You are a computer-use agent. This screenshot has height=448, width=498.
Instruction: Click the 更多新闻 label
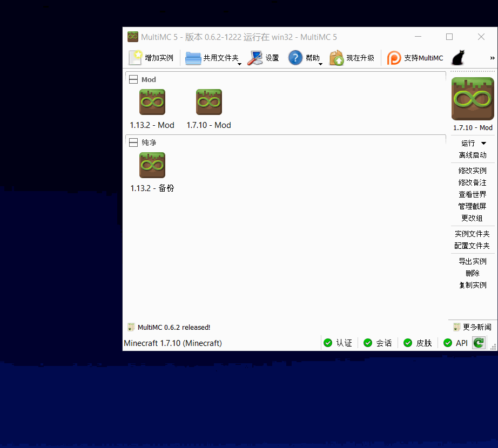pos(477,327)
